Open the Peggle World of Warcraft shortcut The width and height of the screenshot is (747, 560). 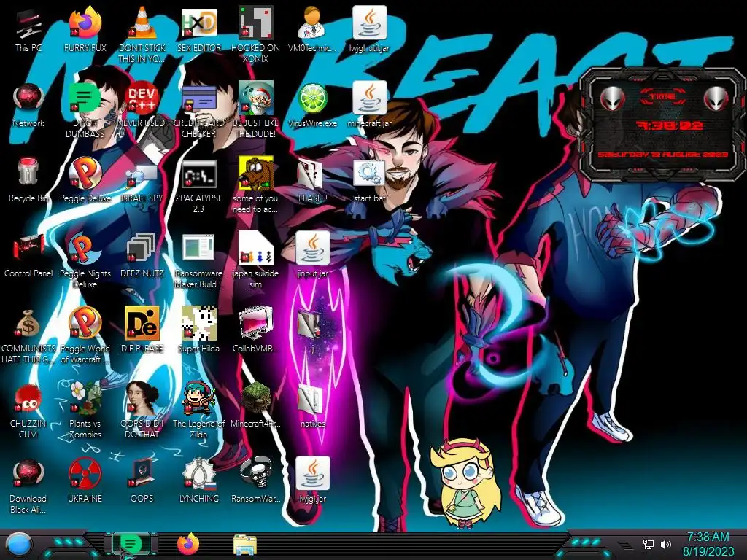pyautogui.click(x=85, y=336)
